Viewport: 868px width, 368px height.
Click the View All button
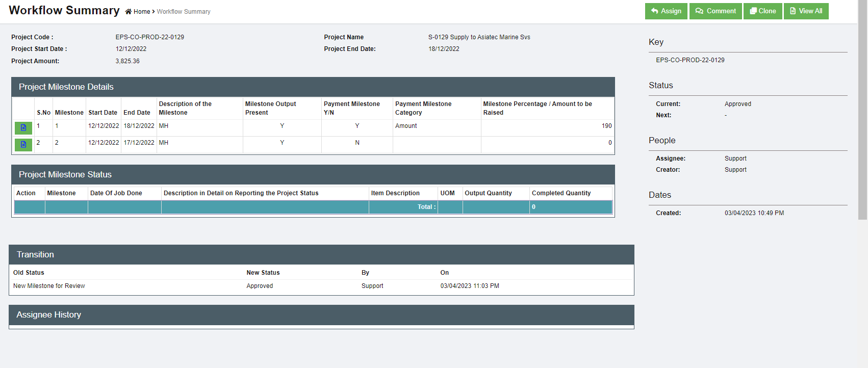point(806,11)
